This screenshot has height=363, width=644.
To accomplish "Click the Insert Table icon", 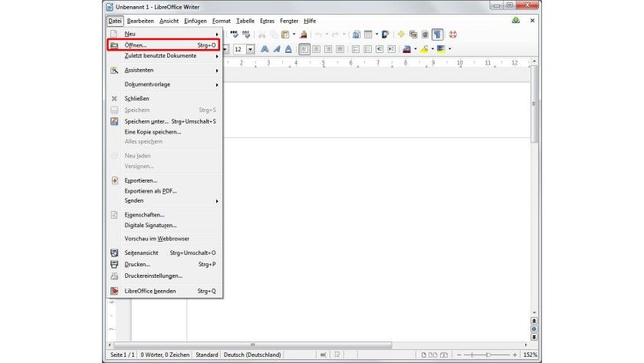I will (368, 35).
